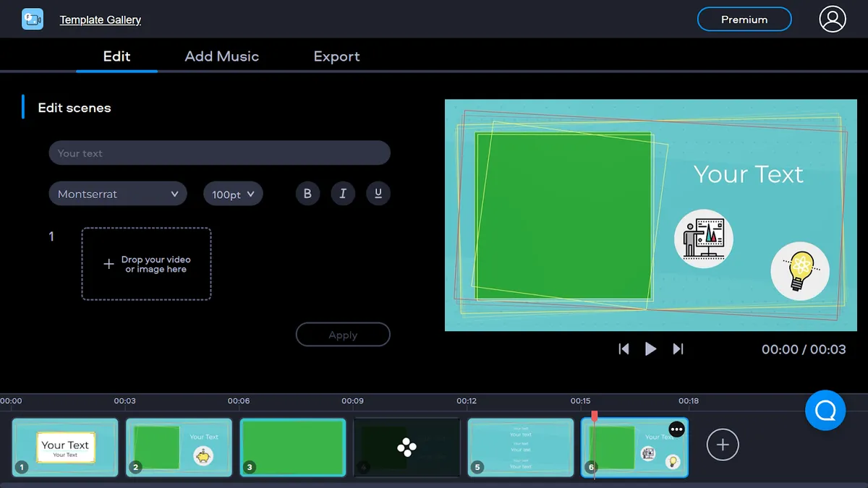Screen dimensions: 868x488
Task: Switch to the Add Music tab
Action: [222, 56]
